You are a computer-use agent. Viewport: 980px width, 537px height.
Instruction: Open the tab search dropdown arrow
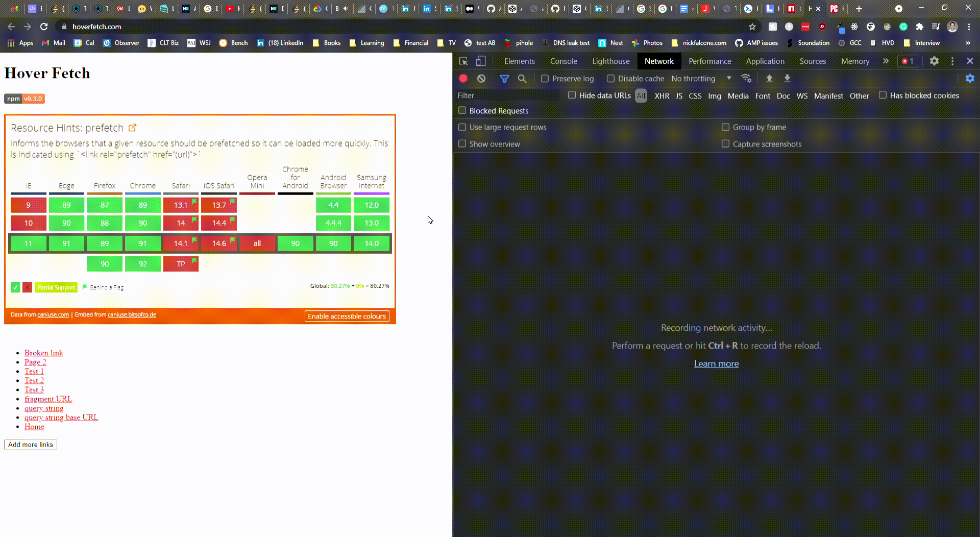[899, 9]
